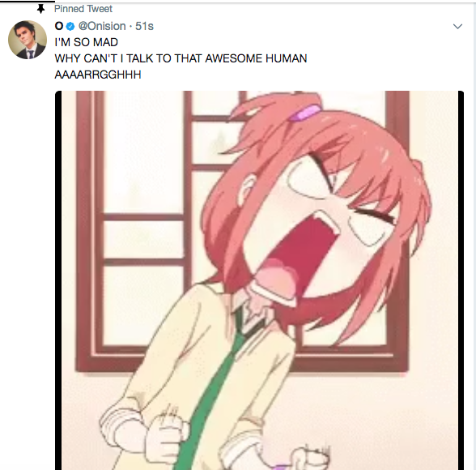Open the attached anime GIF image
The width and height of the screenshot is (476, 470).
click(x=260, y=280)
